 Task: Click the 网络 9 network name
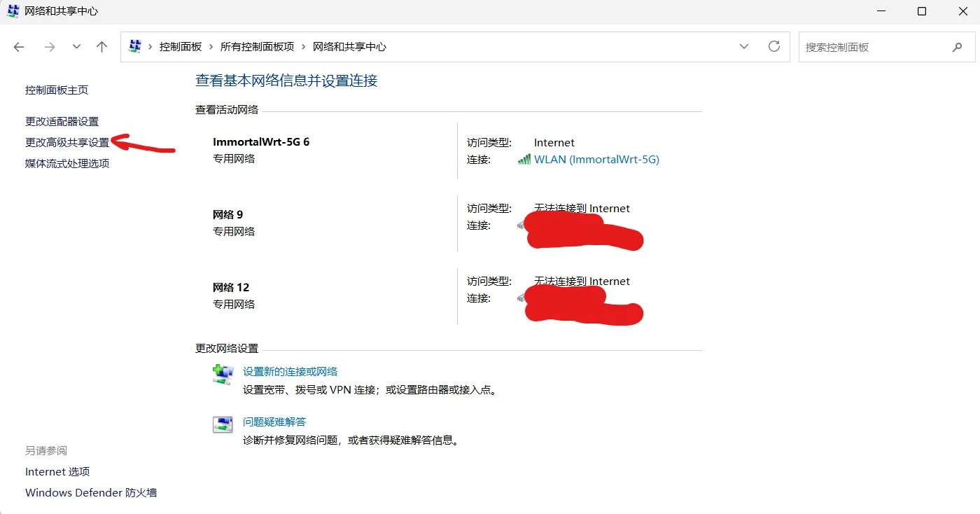pyautogui.click(x=228, y=215)
